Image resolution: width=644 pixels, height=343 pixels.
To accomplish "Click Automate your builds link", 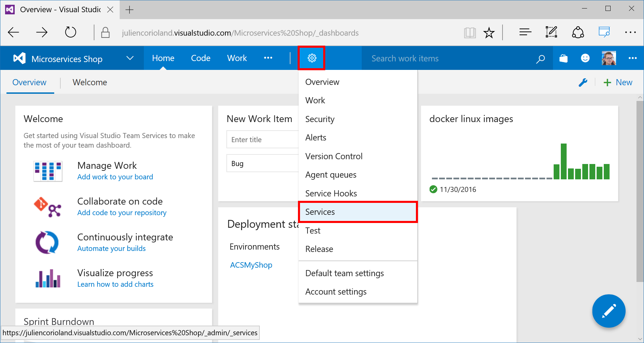I will [111, 249].
